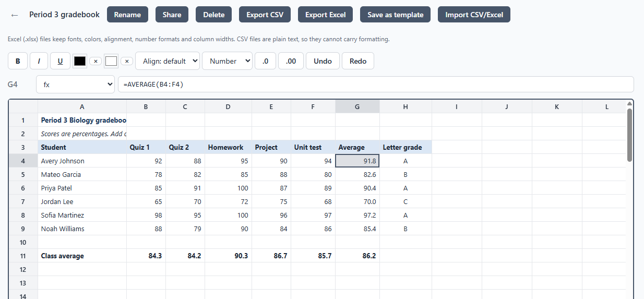
Task: Click the 'Project' header cell
Action: (x=271, y=147)
